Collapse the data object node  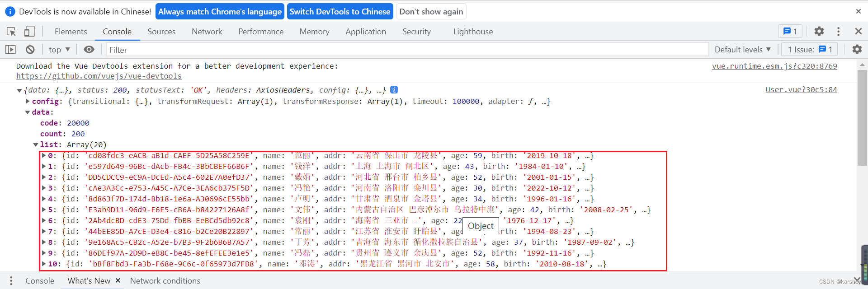click(x=28, y=112)
